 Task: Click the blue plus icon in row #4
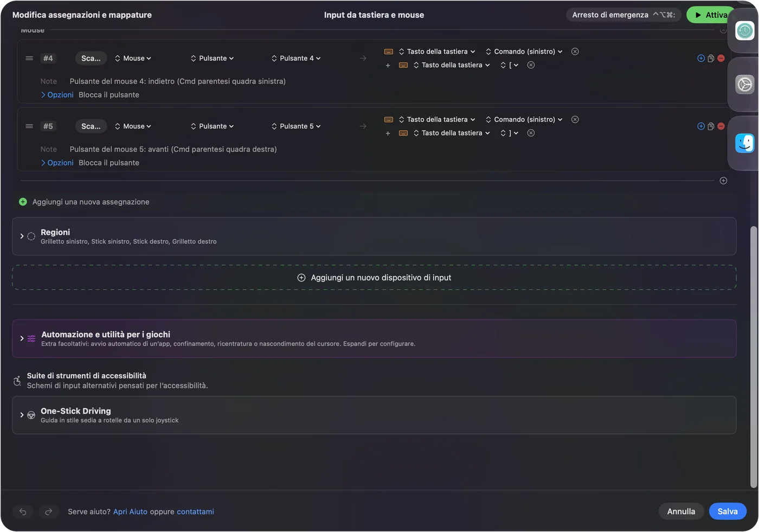701,58
